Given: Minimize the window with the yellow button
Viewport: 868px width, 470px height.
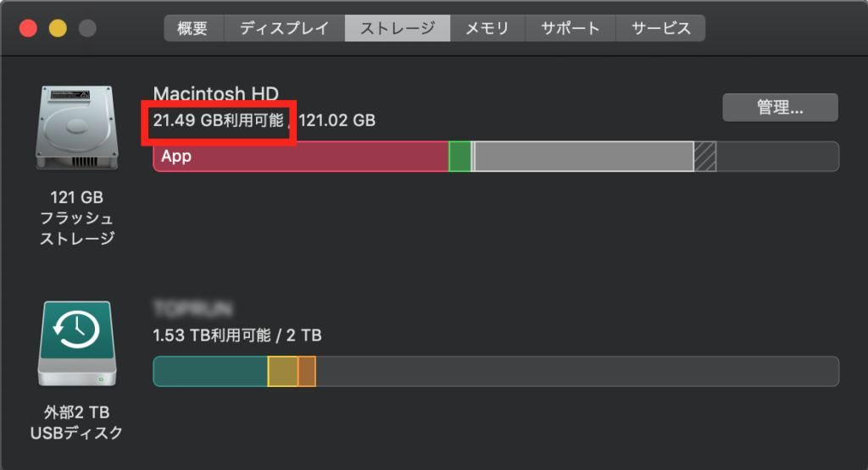Looking at the screenshot, I should [x=58, y=29].
